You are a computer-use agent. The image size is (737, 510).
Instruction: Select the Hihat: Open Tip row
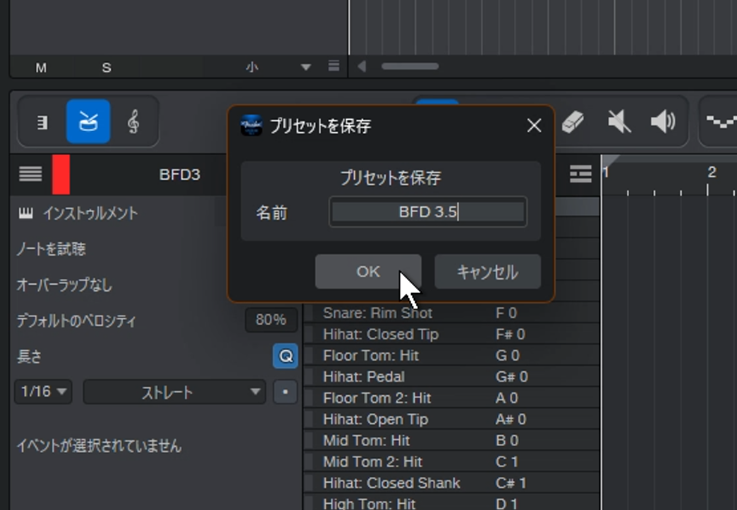tap(451, 419)
